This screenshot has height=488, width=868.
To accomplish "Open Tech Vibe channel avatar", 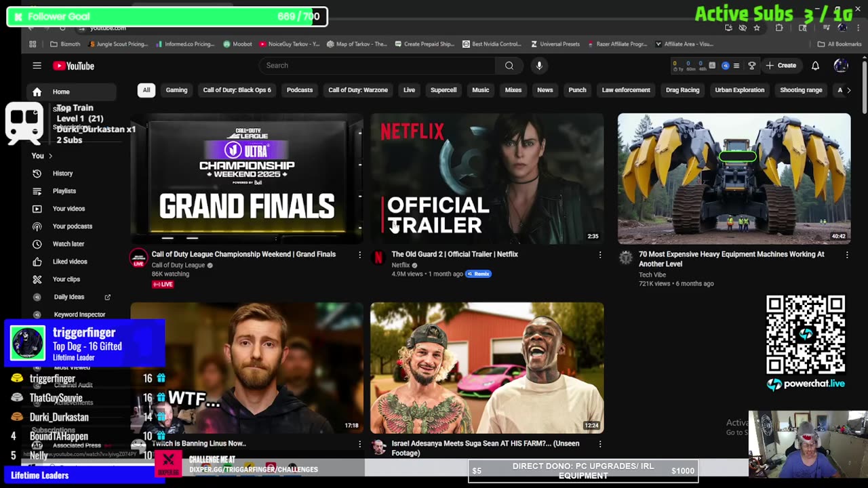I will coord(626,258).
